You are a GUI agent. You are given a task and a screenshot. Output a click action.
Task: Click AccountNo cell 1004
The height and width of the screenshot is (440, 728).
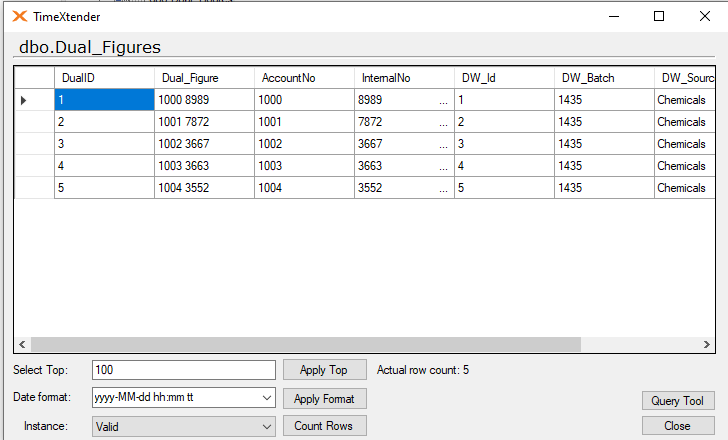click(305, 188)
